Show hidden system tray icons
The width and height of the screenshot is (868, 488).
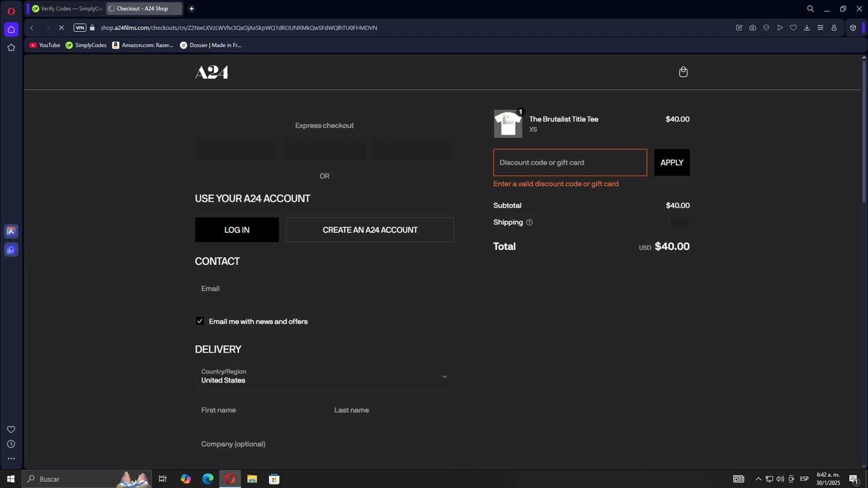point(758,479)
